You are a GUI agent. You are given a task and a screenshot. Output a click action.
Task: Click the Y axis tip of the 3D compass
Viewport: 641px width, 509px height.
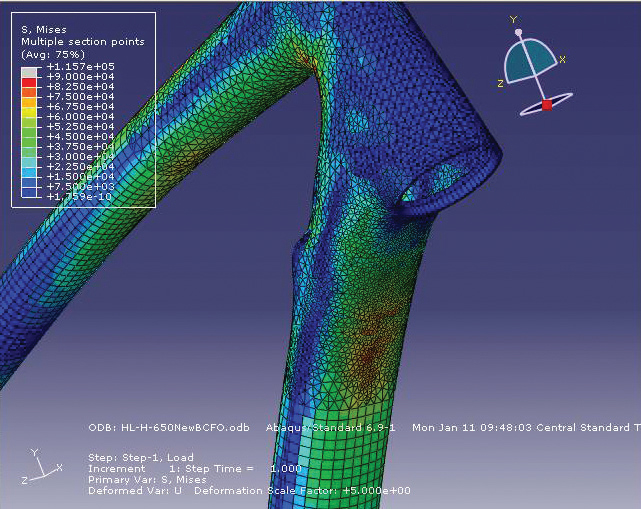tap(518, 32)
